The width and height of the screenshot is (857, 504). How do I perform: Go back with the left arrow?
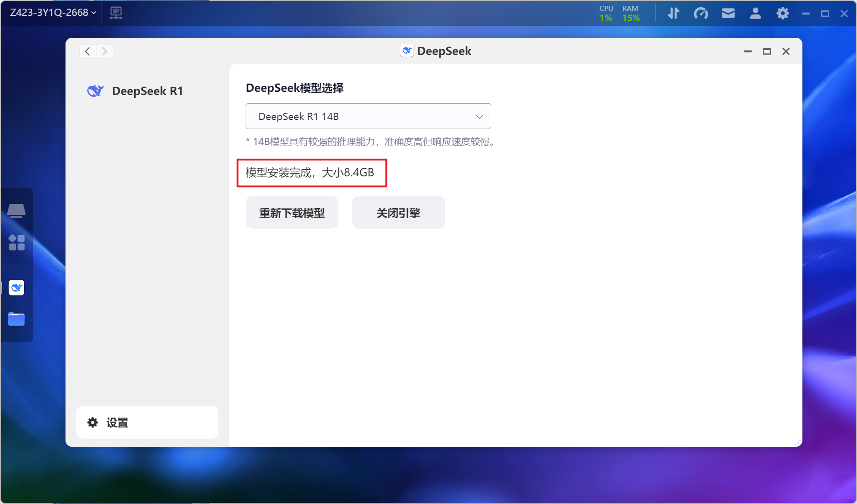[88, 51]
